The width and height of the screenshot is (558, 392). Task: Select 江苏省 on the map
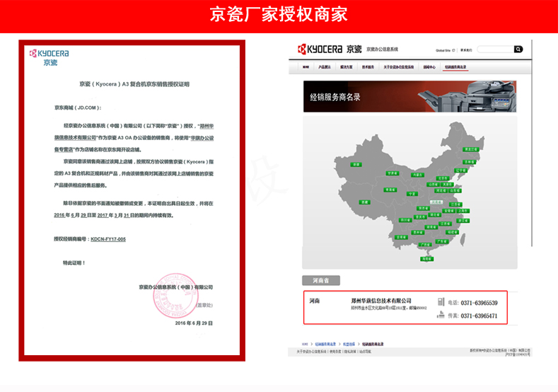point(455,204)
